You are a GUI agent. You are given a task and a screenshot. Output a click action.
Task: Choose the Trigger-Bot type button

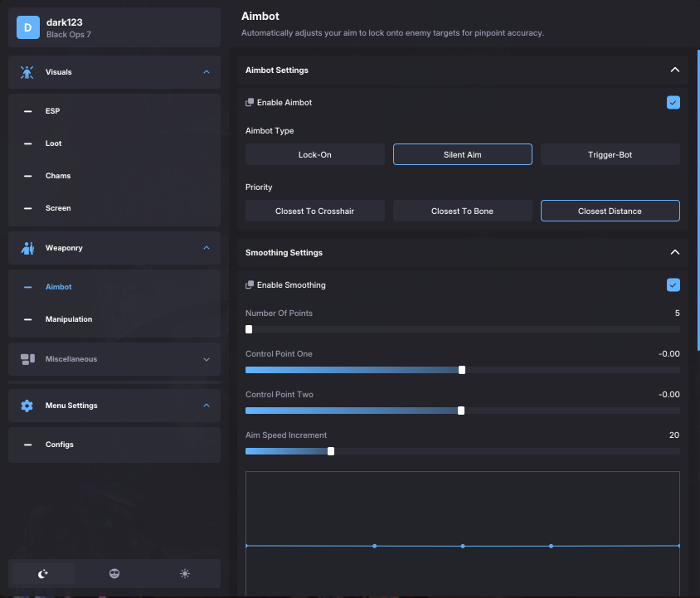[610, 155]
